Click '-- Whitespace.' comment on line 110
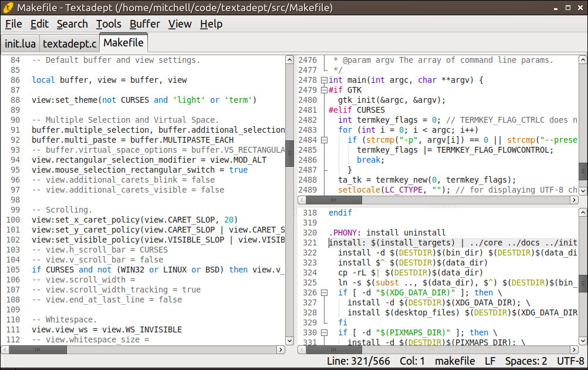Image resolution: width=588 pixels, height=370 pixels. pyautogui.click(x=65, y=319)
